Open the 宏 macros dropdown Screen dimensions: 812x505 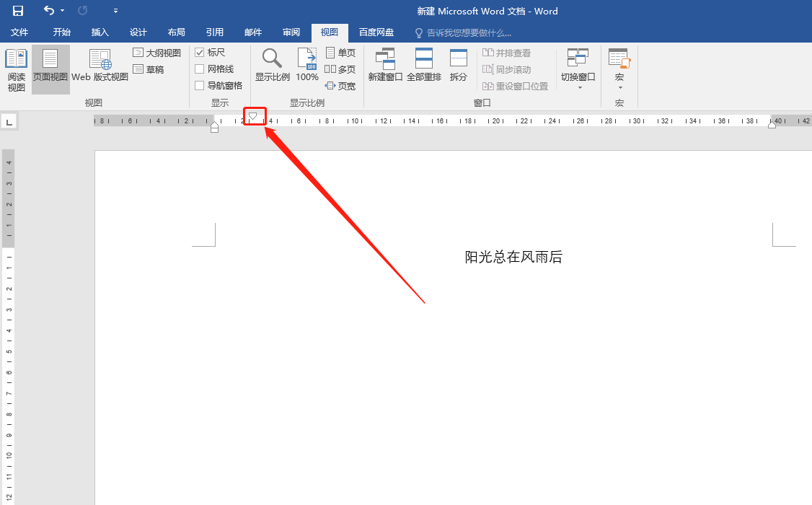(619, 69)
